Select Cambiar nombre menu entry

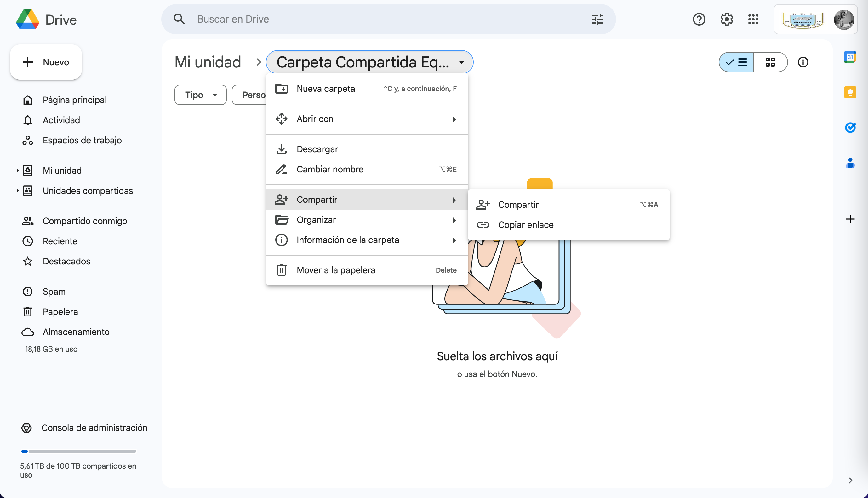tap(330, 169)
